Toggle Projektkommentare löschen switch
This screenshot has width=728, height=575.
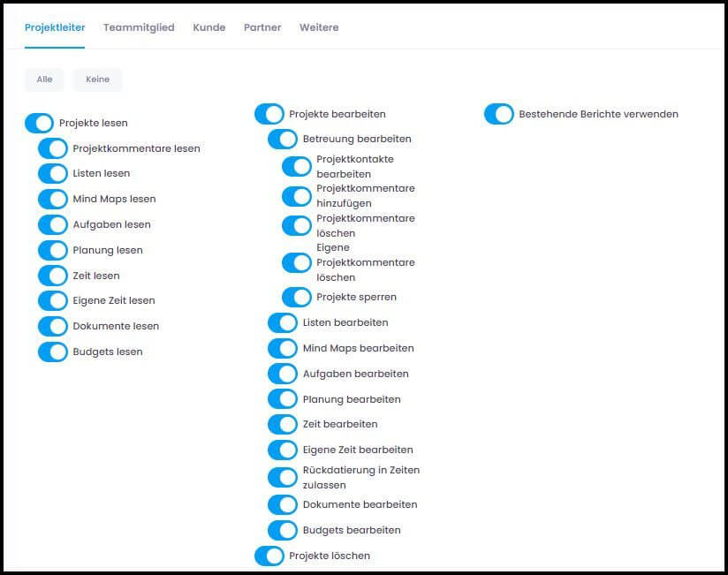[297, 225]
